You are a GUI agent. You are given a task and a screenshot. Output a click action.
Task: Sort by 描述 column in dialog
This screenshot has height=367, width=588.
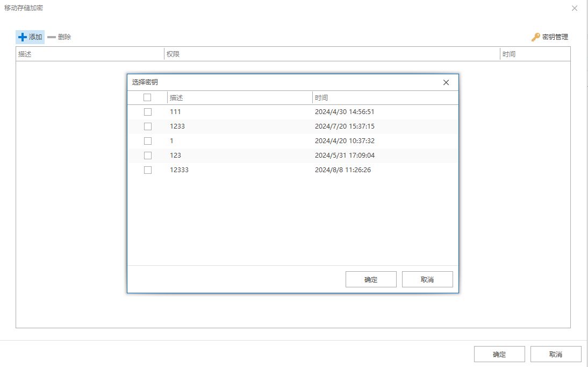pyautogui.click(x=240, y=97)
